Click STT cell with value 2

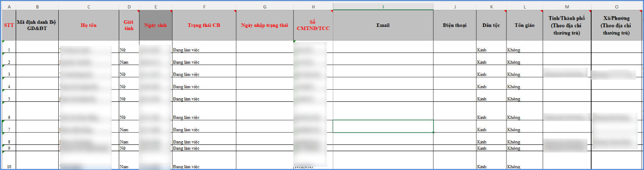click(9, 59)
